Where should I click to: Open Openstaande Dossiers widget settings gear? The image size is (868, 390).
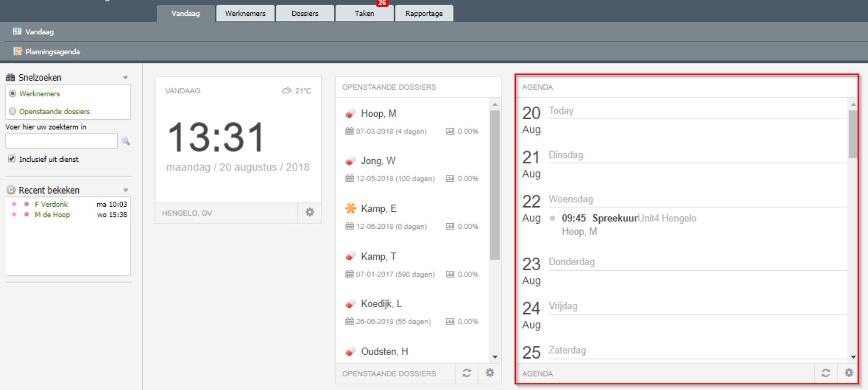pos(490,373)
